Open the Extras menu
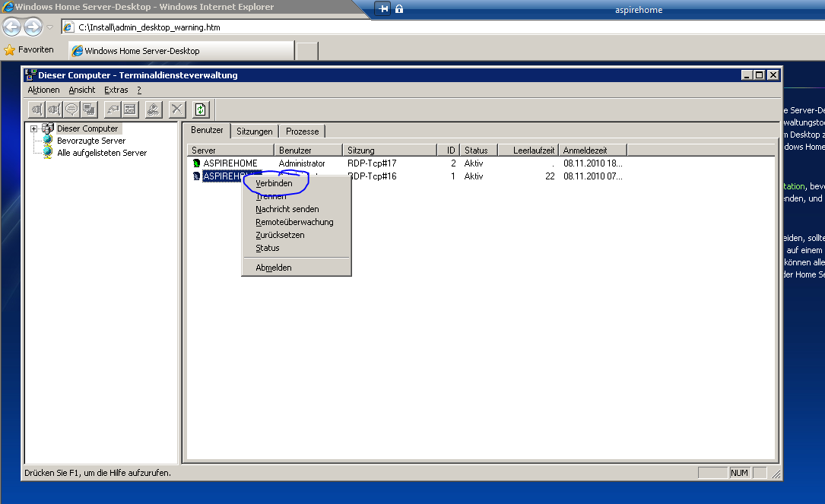 [x=116, y=90]
